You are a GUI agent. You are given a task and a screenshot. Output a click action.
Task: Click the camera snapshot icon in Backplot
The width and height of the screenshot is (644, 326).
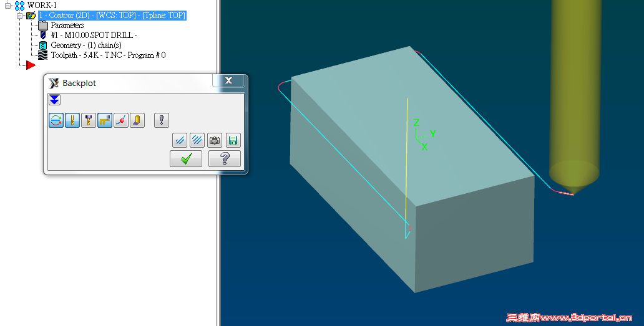click(x=215, y=140)
